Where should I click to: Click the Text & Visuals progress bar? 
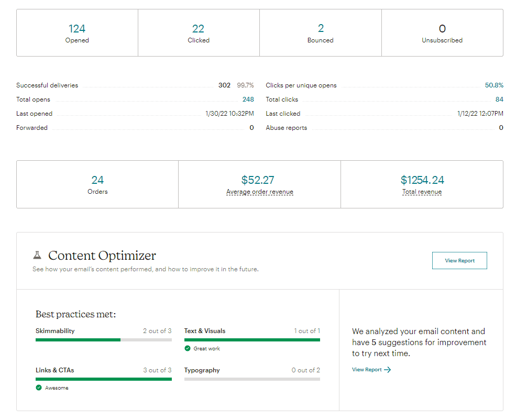(252, 339)
